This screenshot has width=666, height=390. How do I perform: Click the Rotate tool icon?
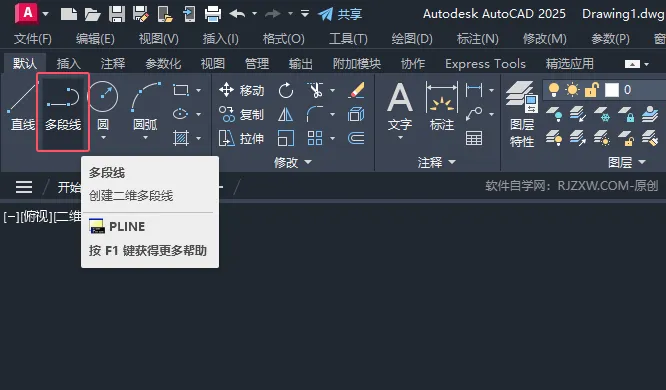tap(286, 90)
